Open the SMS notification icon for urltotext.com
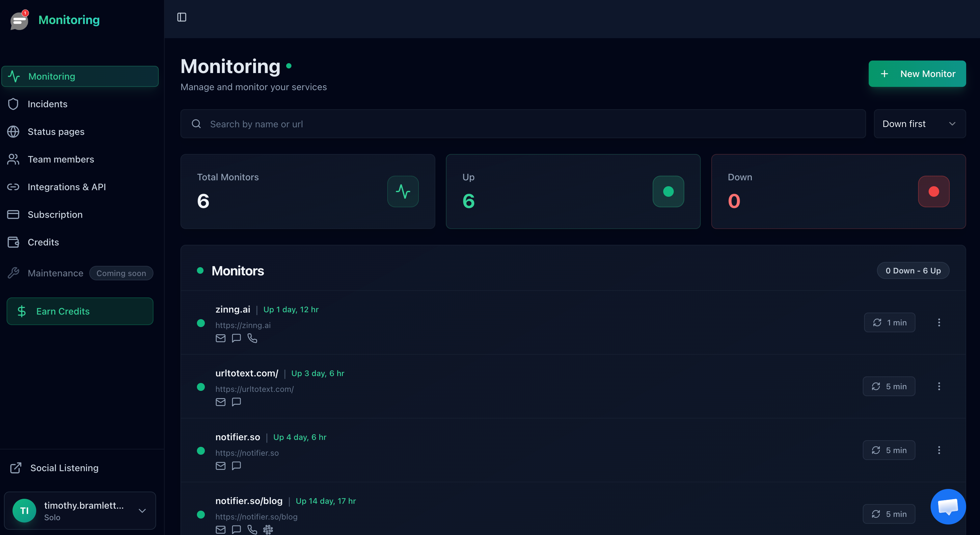980x535 pixels. coord(236,402)
